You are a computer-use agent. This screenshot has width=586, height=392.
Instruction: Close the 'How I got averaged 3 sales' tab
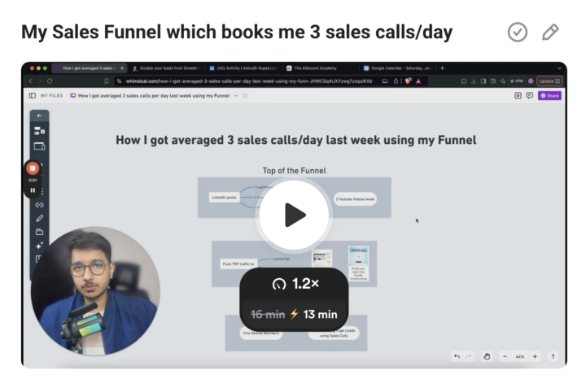click(x=122, y=68)
